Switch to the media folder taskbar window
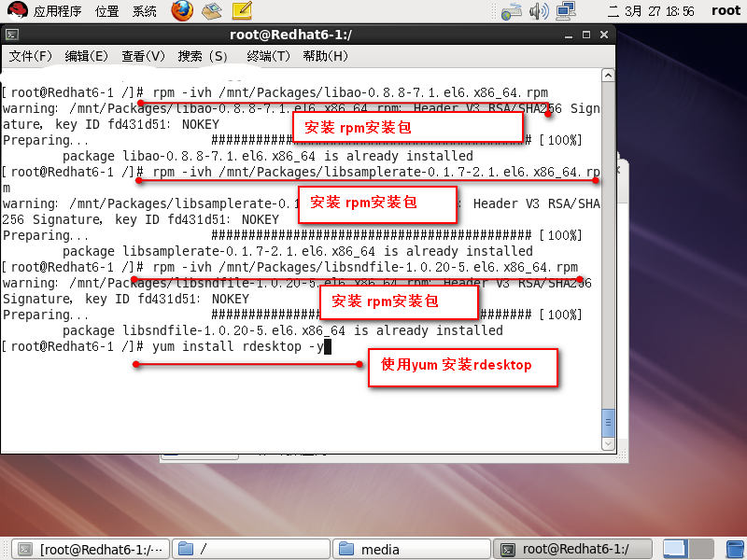 [411, 550]
